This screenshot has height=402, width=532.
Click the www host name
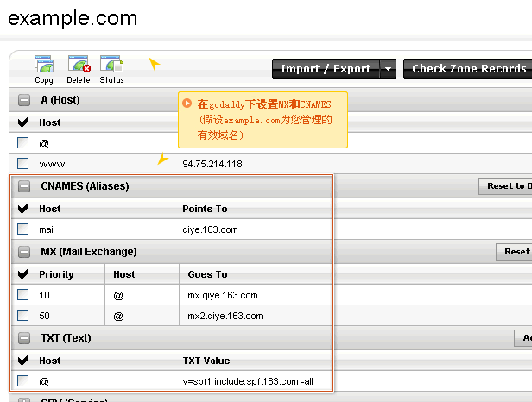pyautogui.click(x=52, y=165)
